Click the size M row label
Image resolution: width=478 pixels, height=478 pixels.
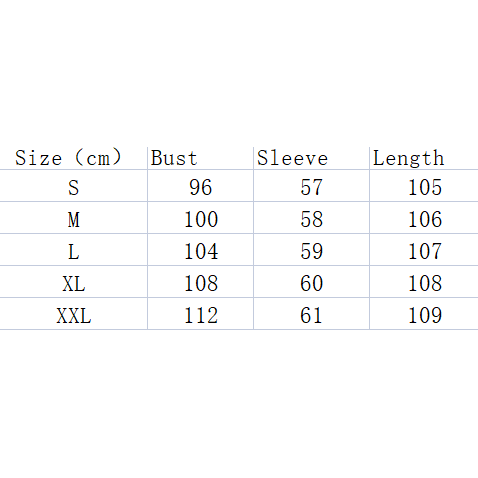(73, 218)
